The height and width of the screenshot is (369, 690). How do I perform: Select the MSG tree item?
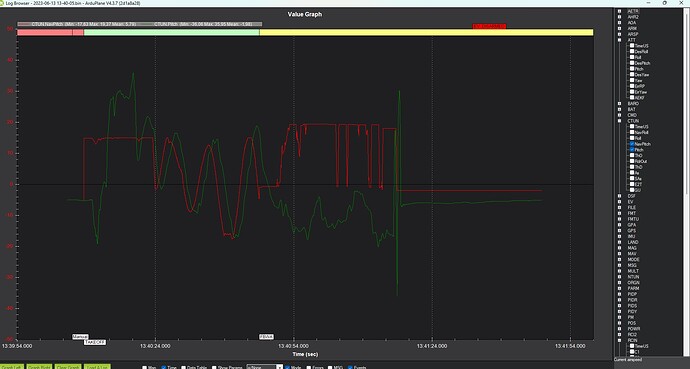pos(632,265)
